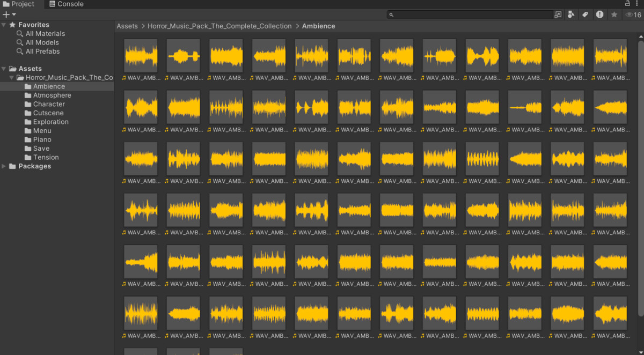This screenshot has width=644, height=355.
Task: Open the Search by Type filter
Action: point(572,15)
